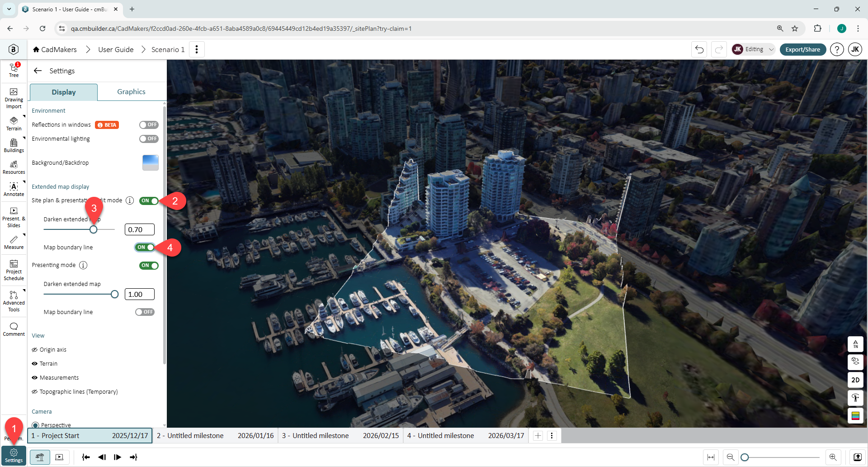Open Present. & Slides tool

[14, 218]
